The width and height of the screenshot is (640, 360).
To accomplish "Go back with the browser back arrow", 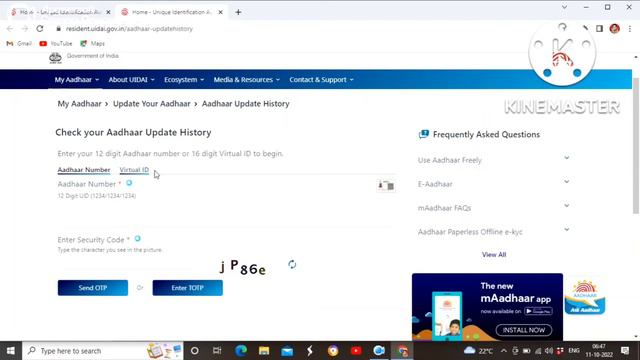I will point(10,29).
